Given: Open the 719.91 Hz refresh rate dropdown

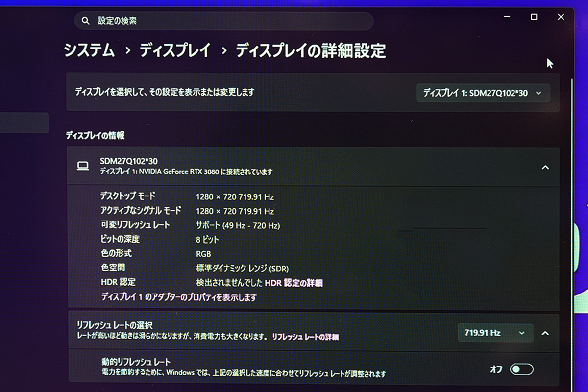Looking at the screenshot, I should click(x=494, y=333).
